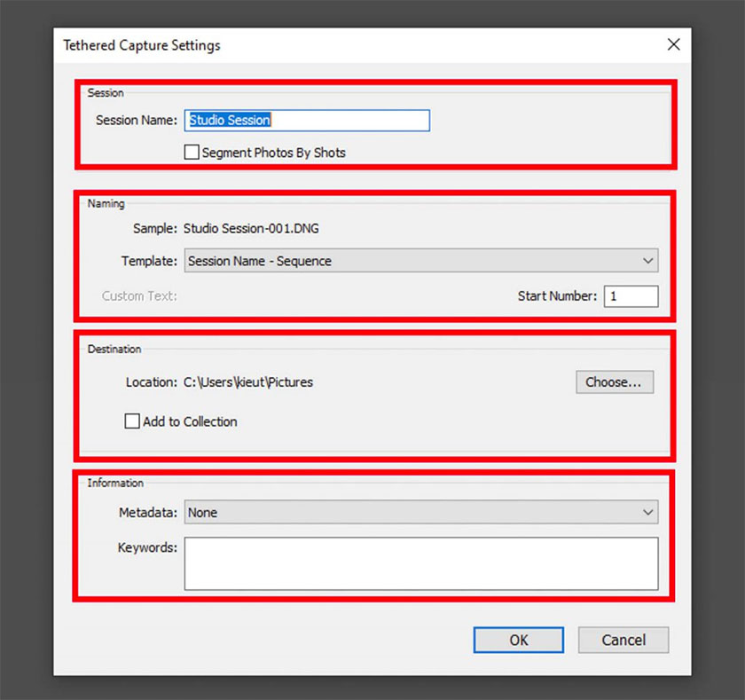Close the Tethered Capture Settings dialog
Viewport: 745px width, 700px height.
click(673, 44)
